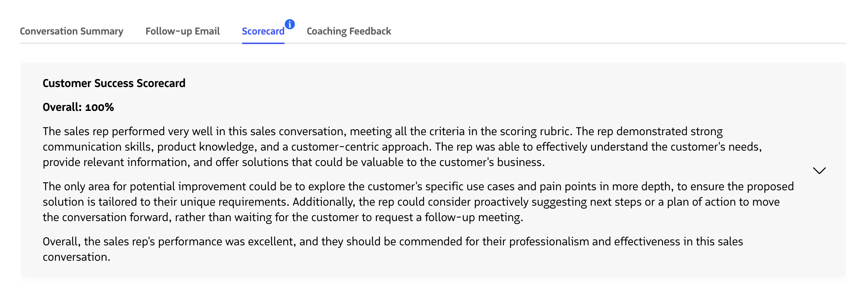Expand the scorecard details chevron

click(x=819, y=170)
